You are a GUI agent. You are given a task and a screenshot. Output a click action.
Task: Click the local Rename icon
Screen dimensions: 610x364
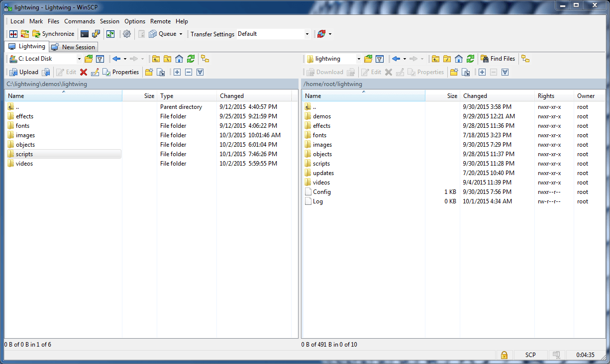95,72
